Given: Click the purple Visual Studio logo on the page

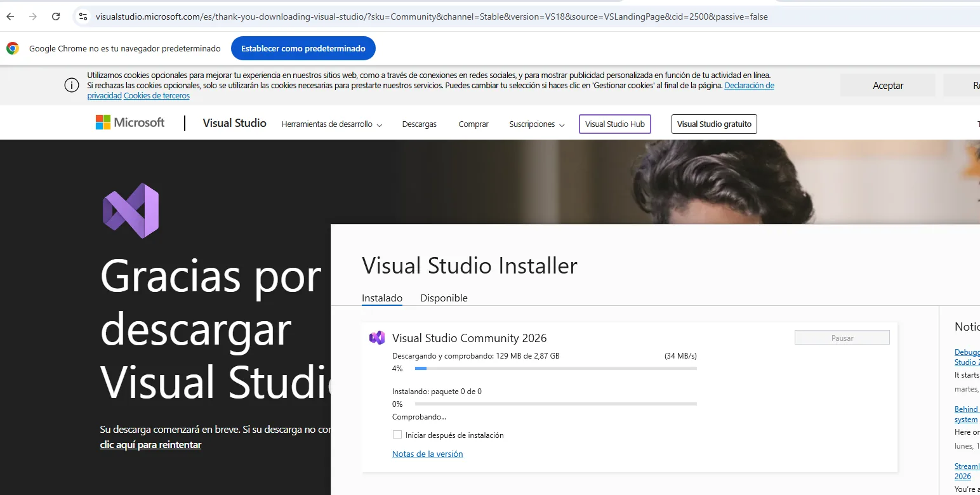Looking at the screenshot, I should coord(131,211).
